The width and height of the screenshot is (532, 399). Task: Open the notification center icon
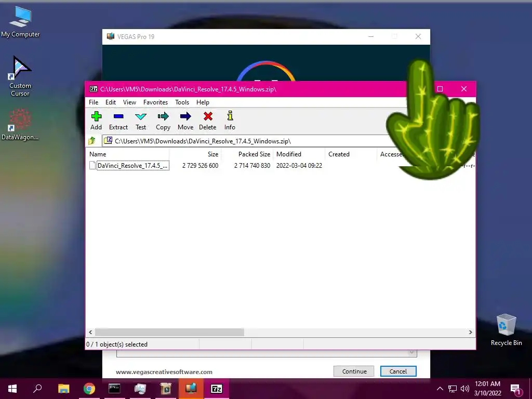tap(515, 390)
